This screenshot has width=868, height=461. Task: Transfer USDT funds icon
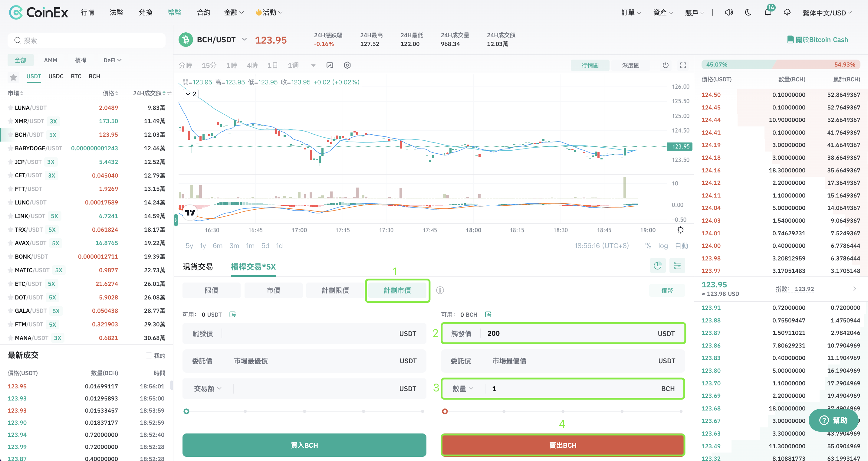(232, 315)
